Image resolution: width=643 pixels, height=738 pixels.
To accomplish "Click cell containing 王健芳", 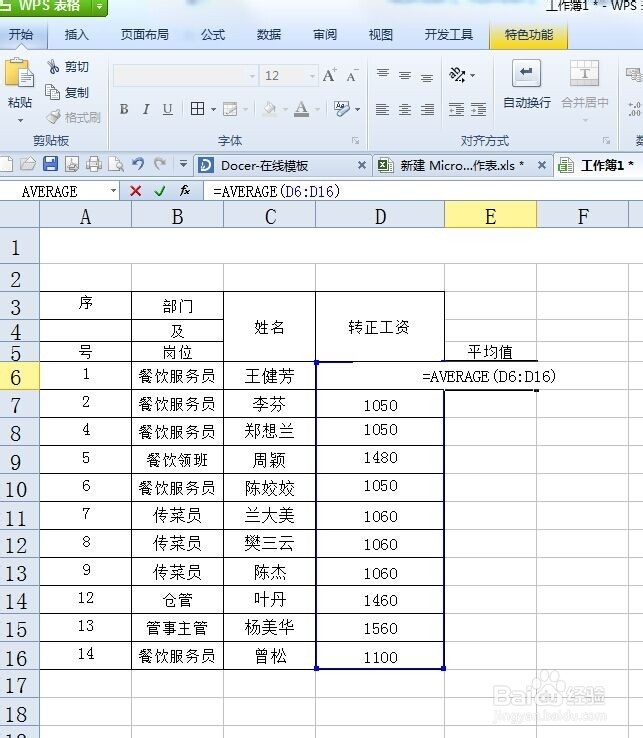I will 269,376.
